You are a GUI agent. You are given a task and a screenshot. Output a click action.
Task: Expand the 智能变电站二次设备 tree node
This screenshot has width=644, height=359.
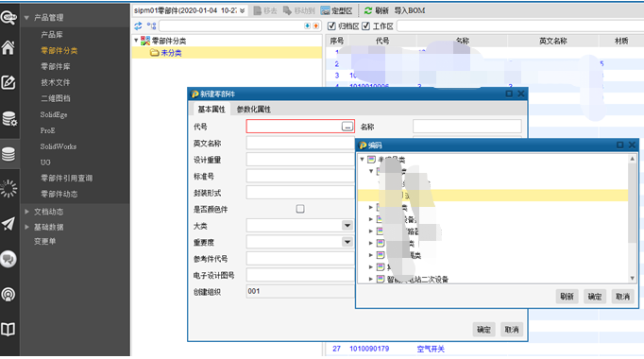(x=371, y=279)
